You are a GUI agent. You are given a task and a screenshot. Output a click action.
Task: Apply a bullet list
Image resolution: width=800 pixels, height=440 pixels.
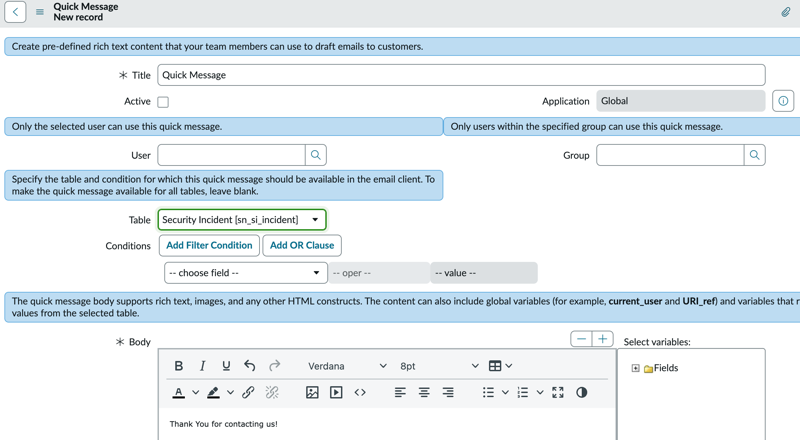[488, 393]
